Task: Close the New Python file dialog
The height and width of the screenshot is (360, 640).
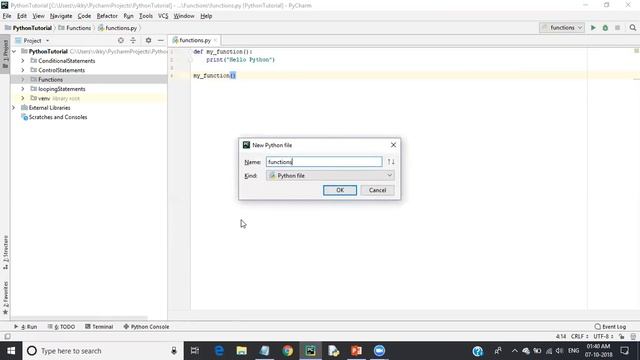Action: [x=393, y=145]
